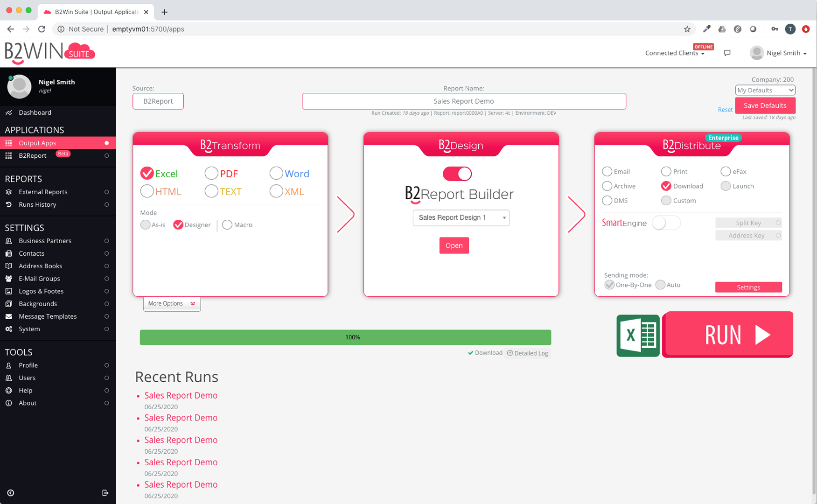This screenshot has height=504, width=817.
Task: Click the B2Win Suite logo
Action: (49, 53)
